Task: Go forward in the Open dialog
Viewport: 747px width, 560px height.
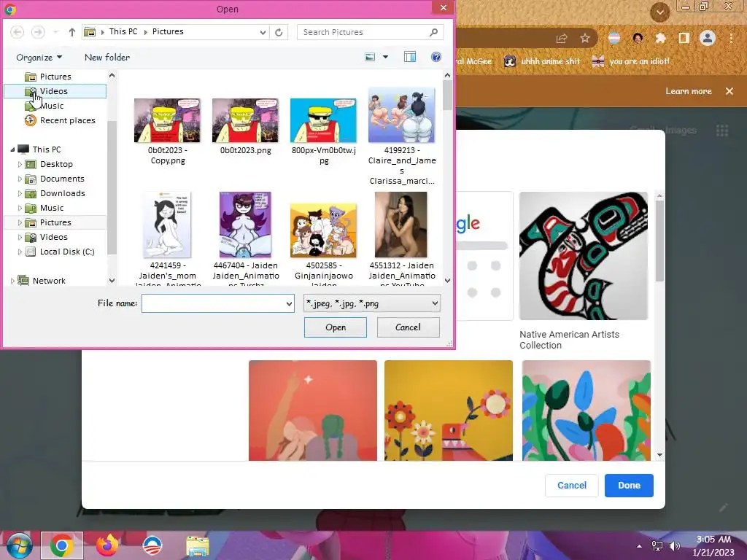Action: point(38,32)
